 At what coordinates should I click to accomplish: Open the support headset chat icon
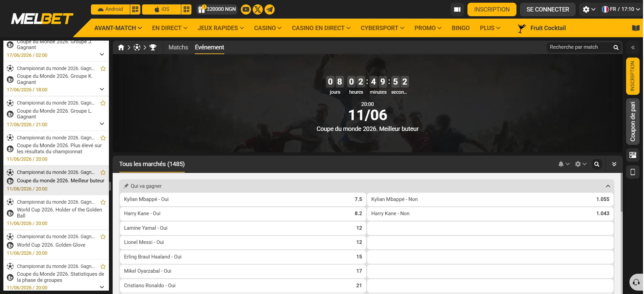636,282
